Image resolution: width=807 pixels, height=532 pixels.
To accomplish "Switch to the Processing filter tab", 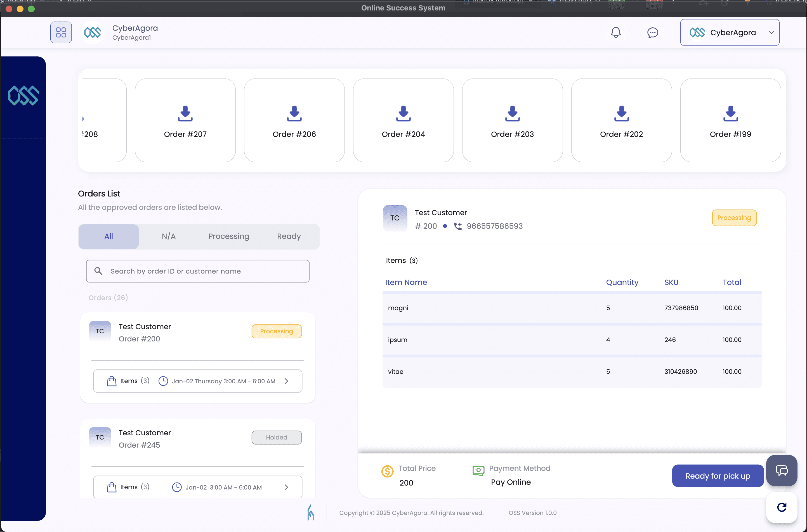I will pos(228,236).
